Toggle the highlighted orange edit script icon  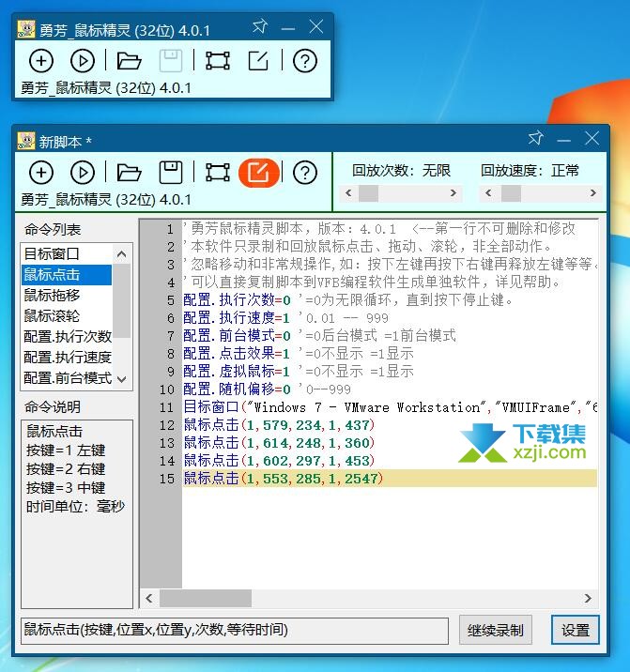coord(258,173)
